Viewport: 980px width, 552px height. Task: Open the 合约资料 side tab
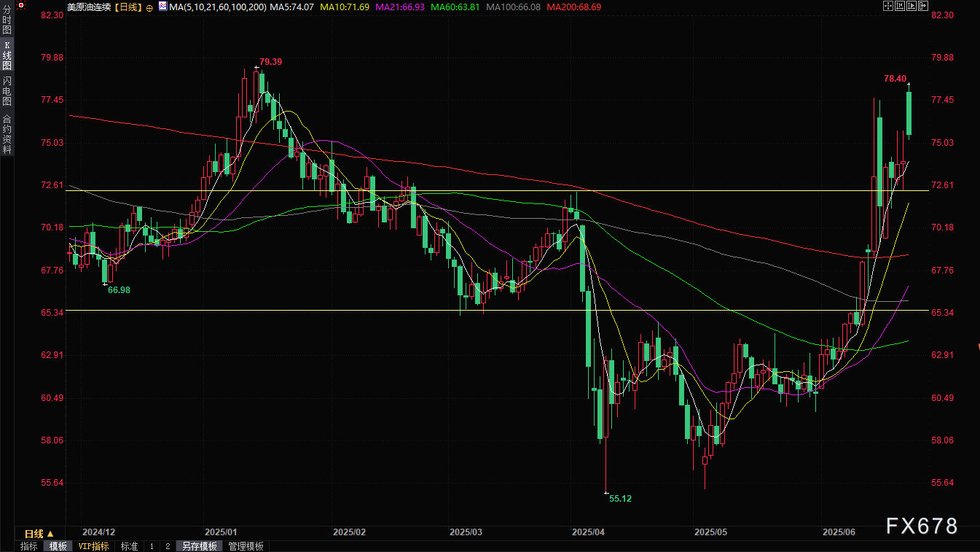pos(7,133)
